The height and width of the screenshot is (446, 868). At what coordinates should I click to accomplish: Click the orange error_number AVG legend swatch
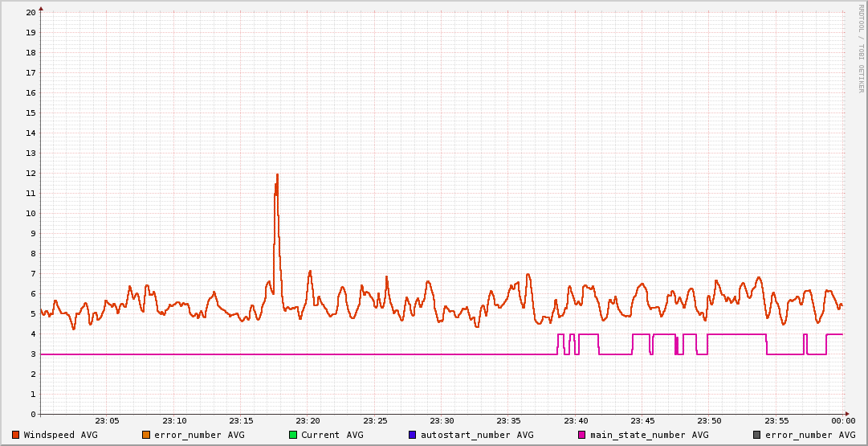point(145,435)
